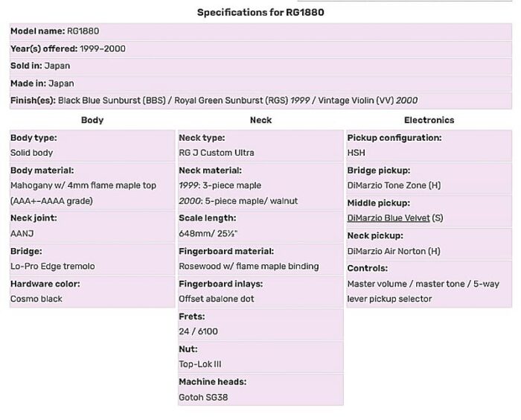Screen dimensions: 521x420
Task: Click the 'Neck material:' label
Action: point(211,171)
